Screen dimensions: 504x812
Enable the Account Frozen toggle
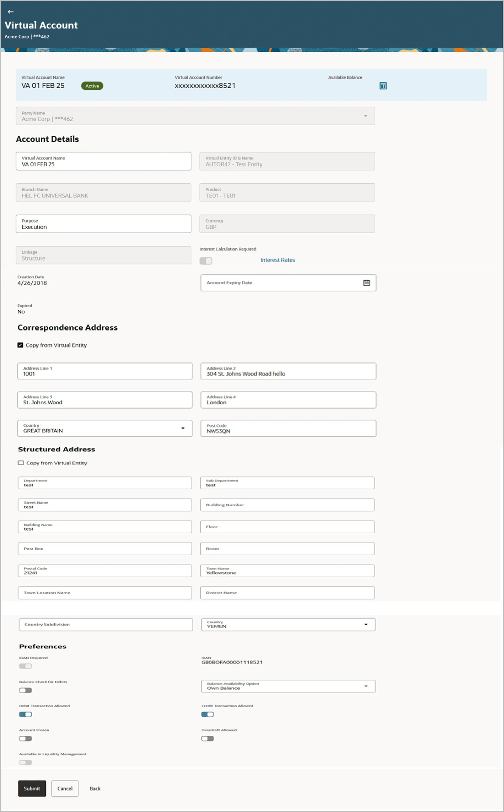pyautogui.click(x=26, y=738)
